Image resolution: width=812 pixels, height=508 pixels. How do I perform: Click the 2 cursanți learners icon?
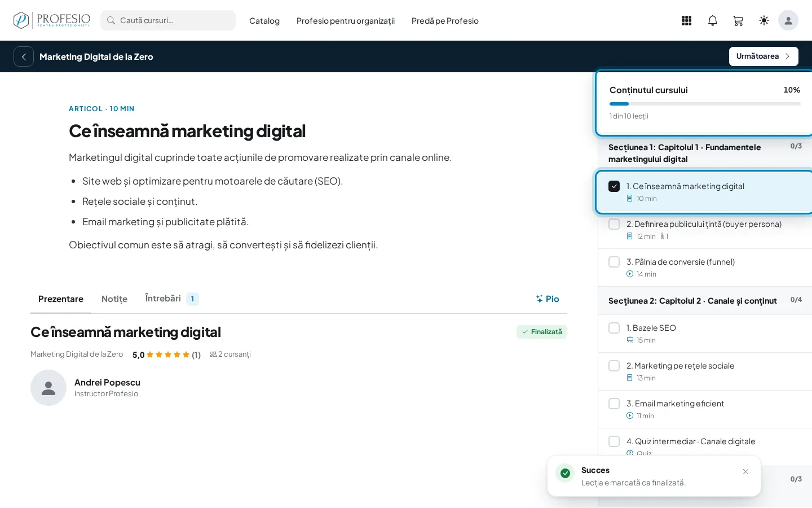pyautogui.click(x=213, y=354)
